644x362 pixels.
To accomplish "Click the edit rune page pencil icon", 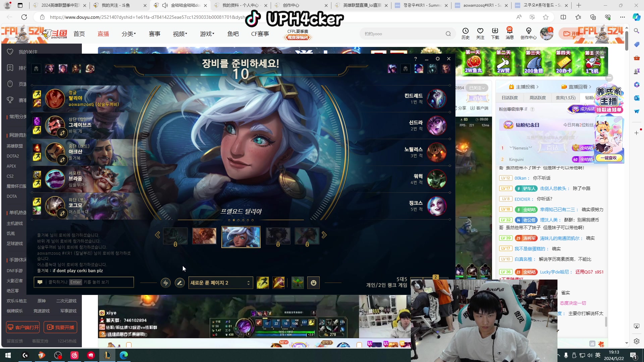I will click(x=180, y=283).
